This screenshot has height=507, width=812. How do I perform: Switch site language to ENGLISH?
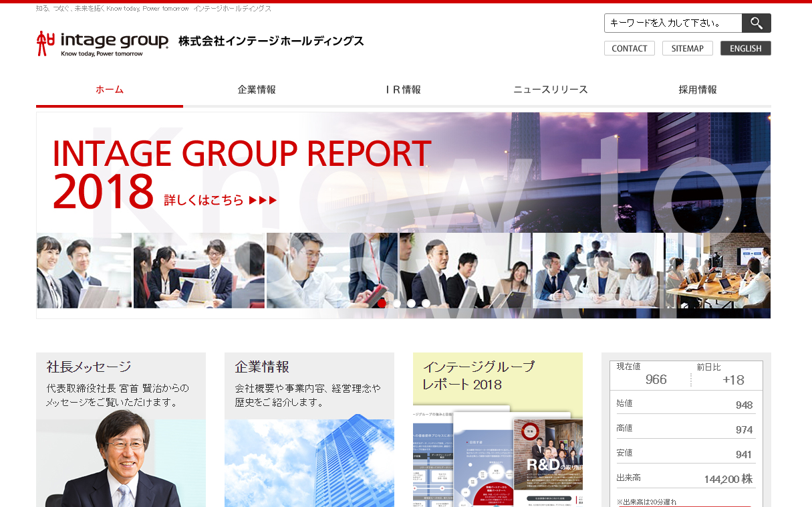(x=745, y=48)
